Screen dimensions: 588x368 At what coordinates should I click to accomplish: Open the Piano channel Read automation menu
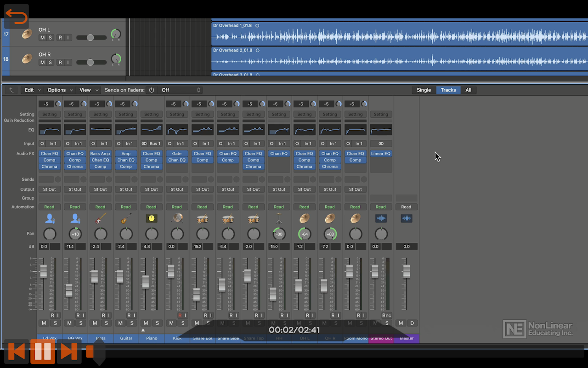[151, 207]
